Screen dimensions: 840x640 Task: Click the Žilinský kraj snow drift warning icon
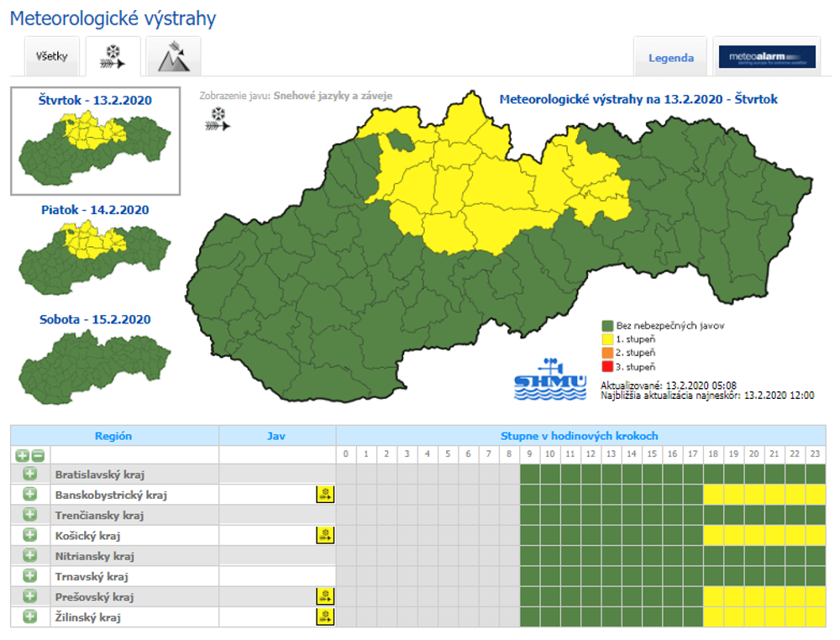325,617
